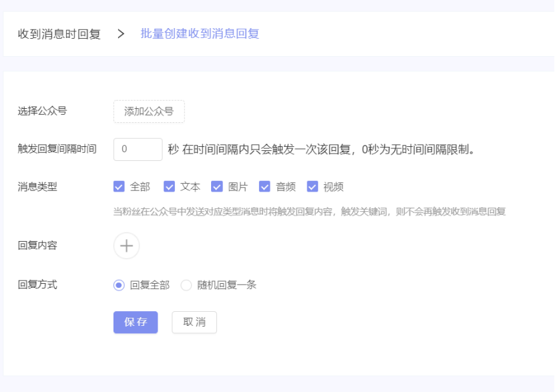The image size is (555, 392).
Task: Focus the 触发回复间隔时间 seconds input
Action: pos(138,150)
